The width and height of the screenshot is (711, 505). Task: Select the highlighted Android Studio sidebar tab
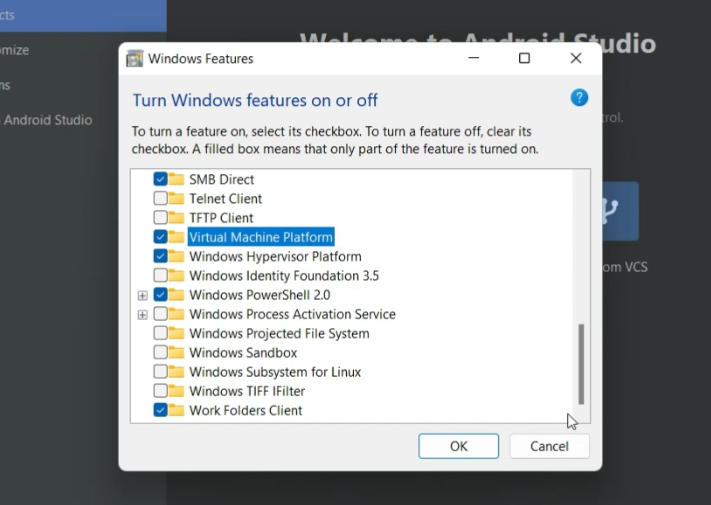click(83, 15)
